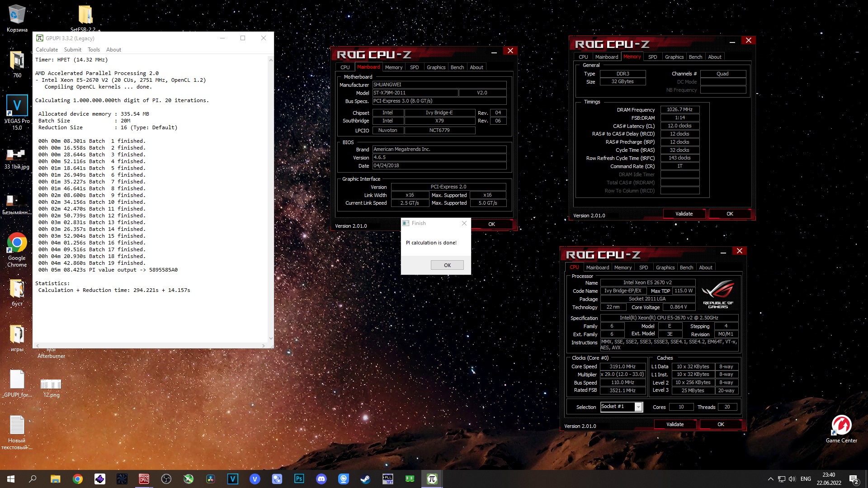Image resolution: width=868 pixels, height=488 pixels.
Task: Open Memory tab in bottom CPU-Z window
Action: 623,267
